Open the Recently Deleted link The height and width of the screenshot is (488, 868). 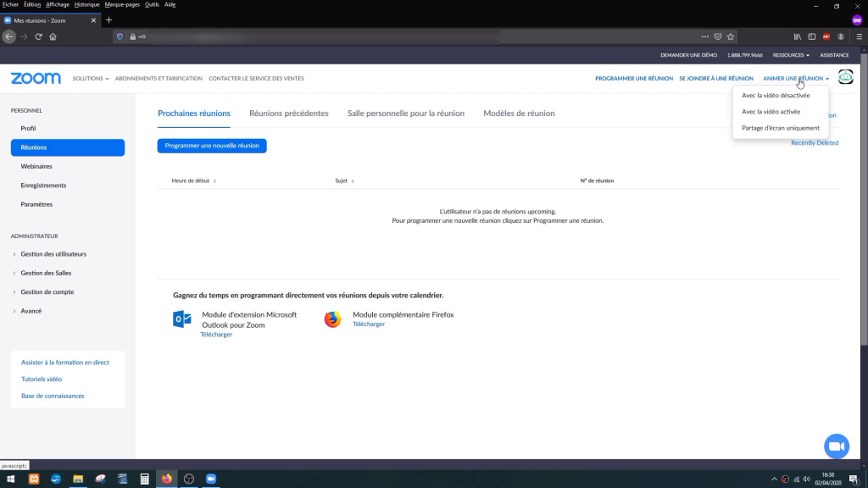(815, 142)
